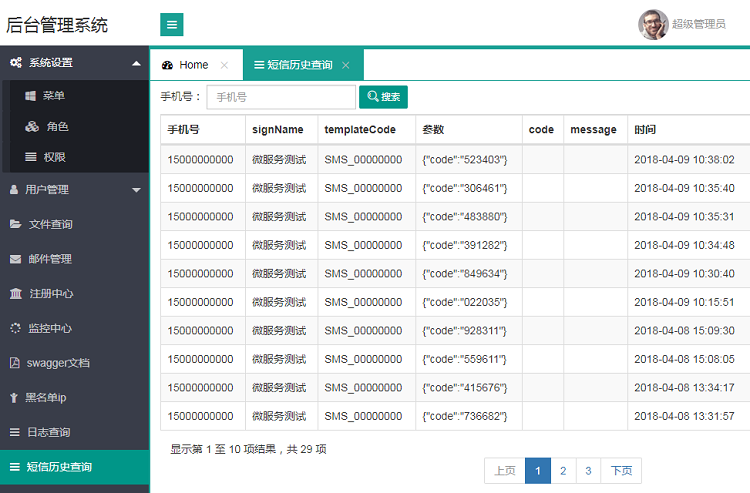750x493 pixels.
Task: Click the icon beside 黑名单ip
Action: pos(14,397)
